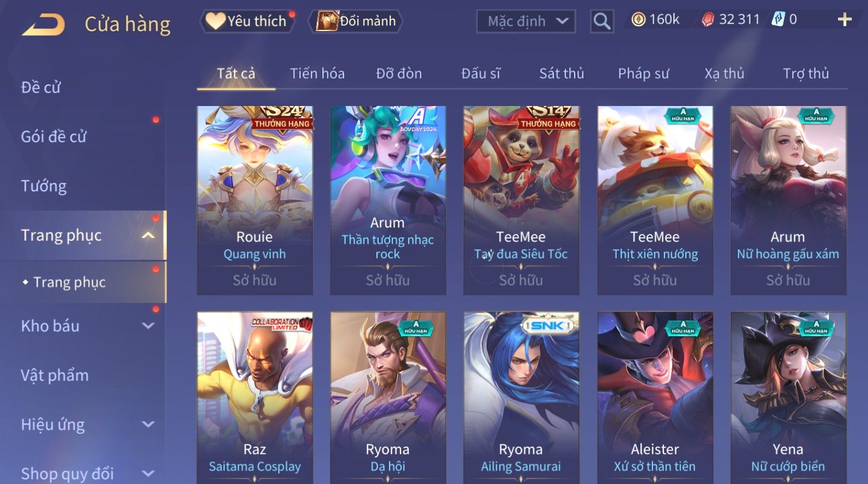The width and height of the screenshot is (868, 484).
Task: Open Tướng in the sidebar
Action: tap(44, 186)
